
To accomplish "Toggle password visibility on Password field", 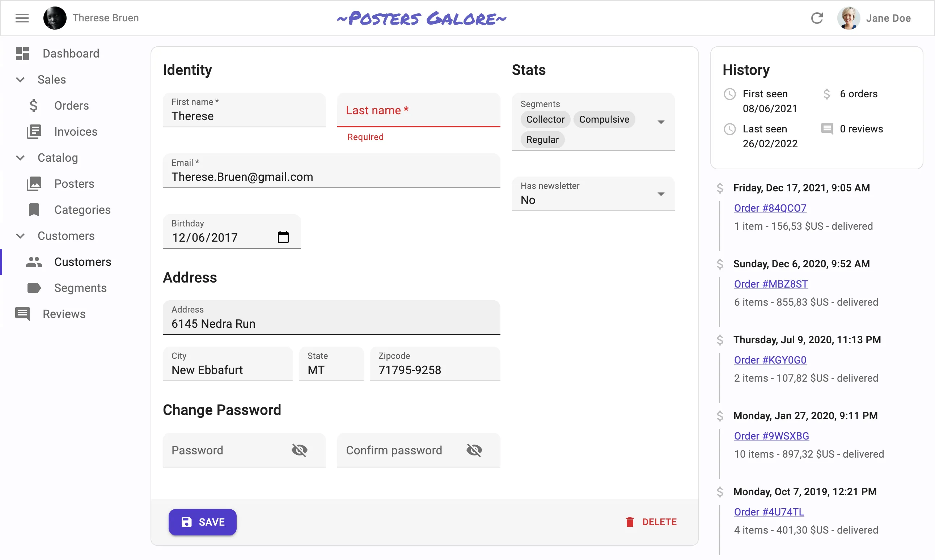I will click(300, 450).
